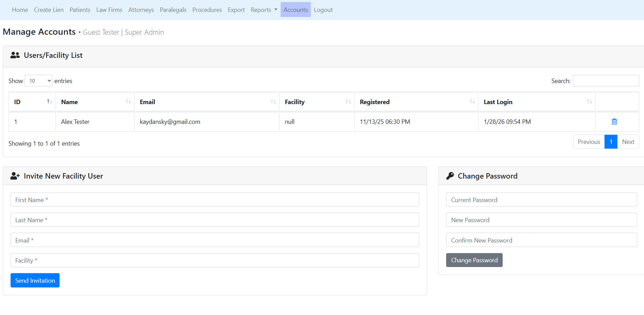Select Patients from the navigation bar
This screenshot has height=315, width=644.
80,10
